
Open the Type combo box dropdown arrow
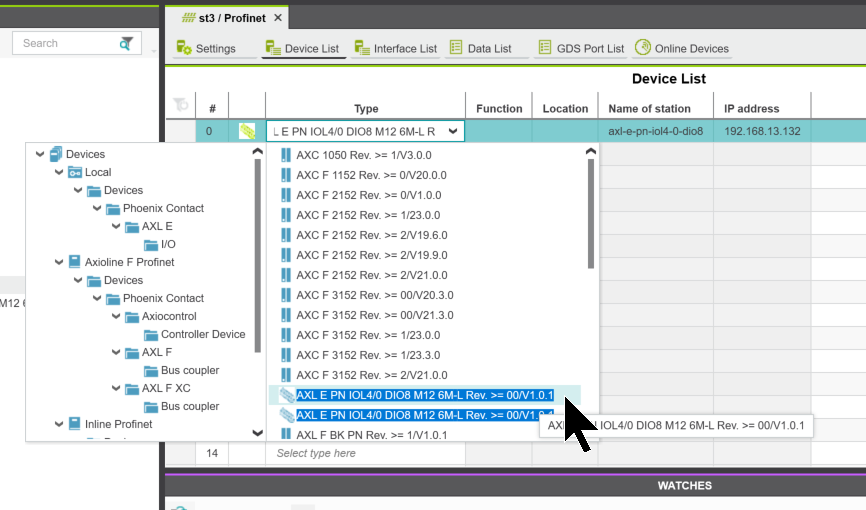454,131
